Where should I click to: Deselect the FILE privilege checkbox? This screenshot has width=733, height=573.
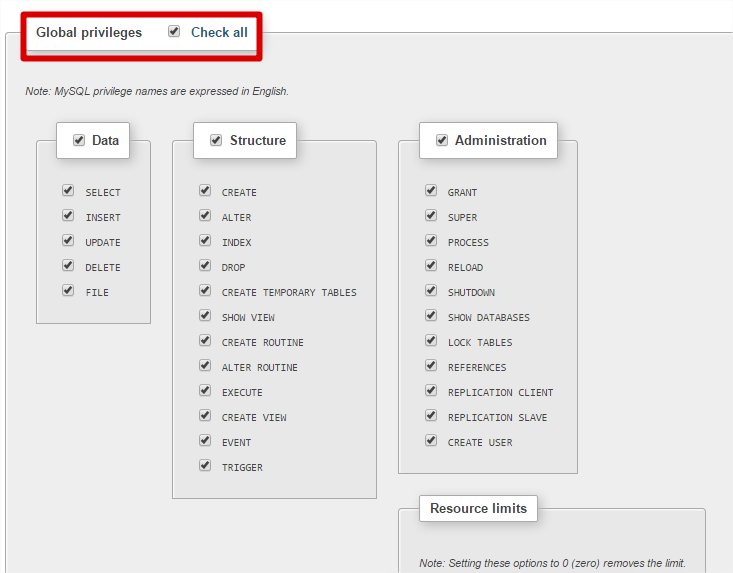(68, 290)
